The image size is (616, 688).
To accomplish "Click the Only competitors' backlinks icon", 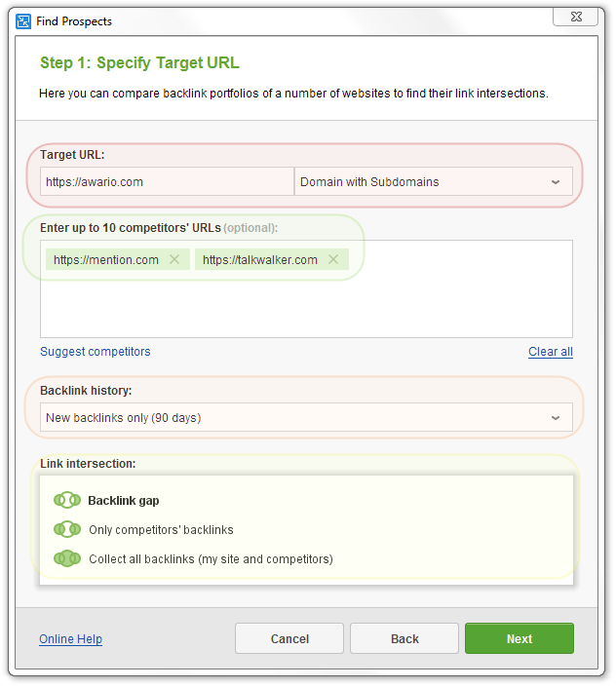I will click(x=67, y=529).
